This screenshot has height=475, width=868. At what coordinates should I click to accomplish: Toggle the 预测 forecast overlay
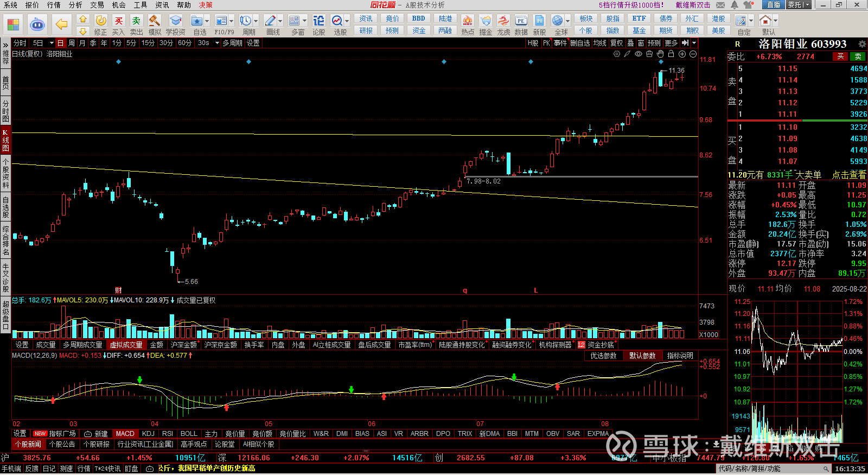(x=654, y=43)
